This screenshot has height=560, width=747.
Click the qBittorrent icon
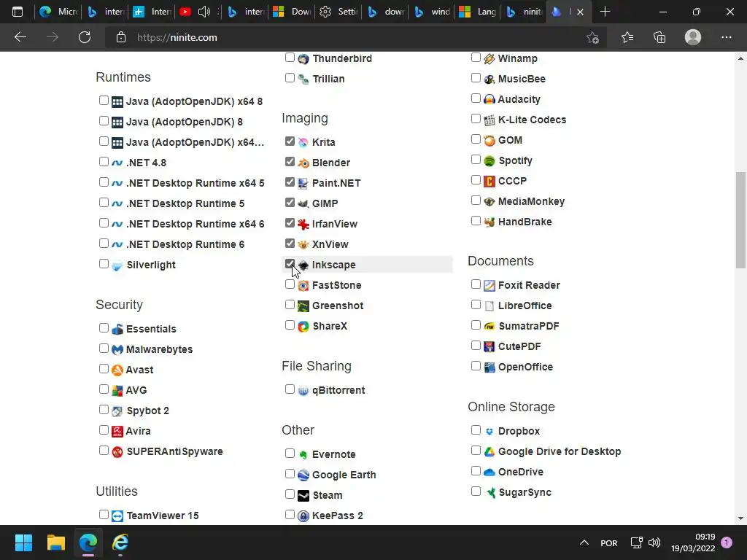(303, 391)
